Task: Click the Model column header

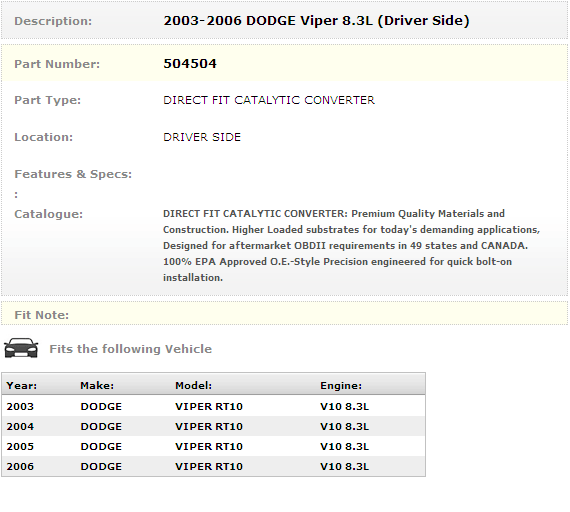Action: (x=193, y=385)
